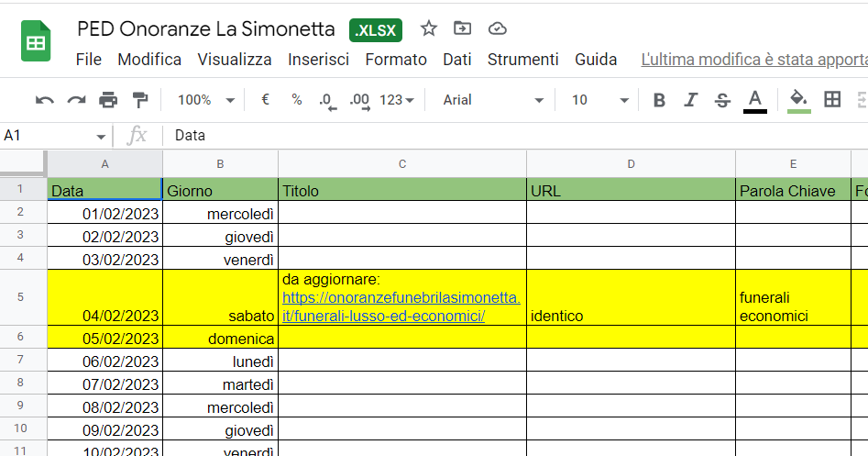The height and width of the screenshot is (456, 868).
Task: Select cell with date 04/02/2023
Action: pyautogui.click(x=104, y=297)
